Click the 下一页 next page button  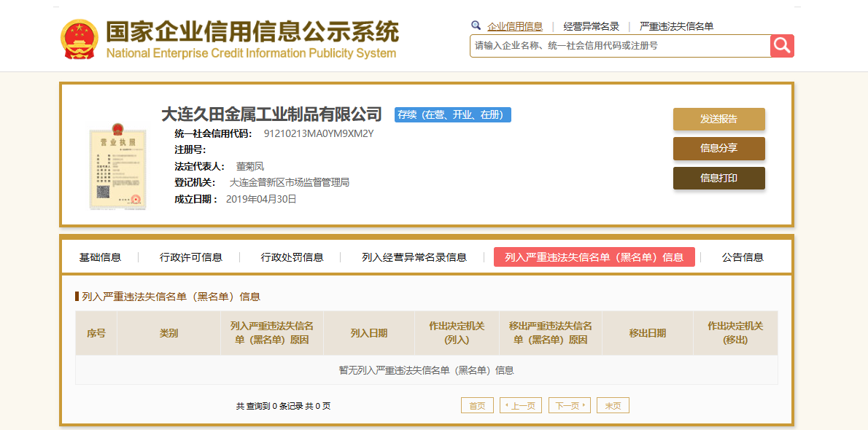(x=570, y=406)
